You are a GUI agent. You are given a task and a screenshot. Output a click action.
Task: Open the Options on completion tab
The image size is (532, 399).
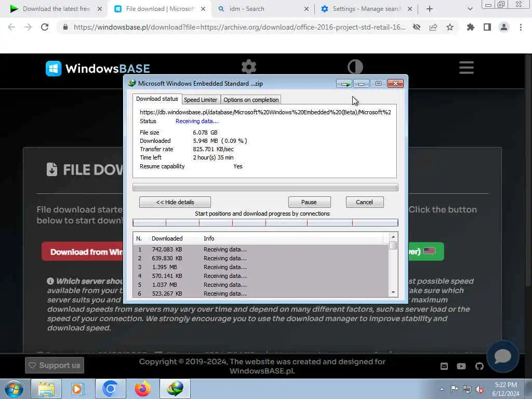[x=251, y=100]
